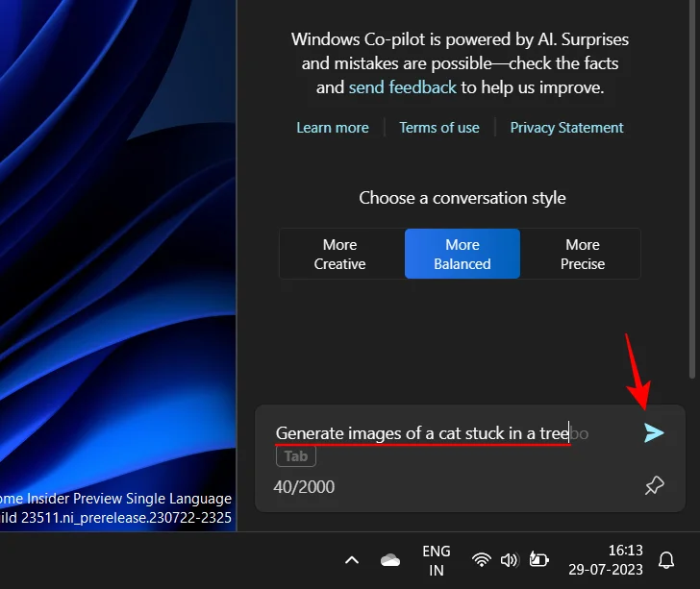Click the Copilot panel vertical scrollbar
The width and height of the screenshot is (700, 589).
[x=692, y=187]
